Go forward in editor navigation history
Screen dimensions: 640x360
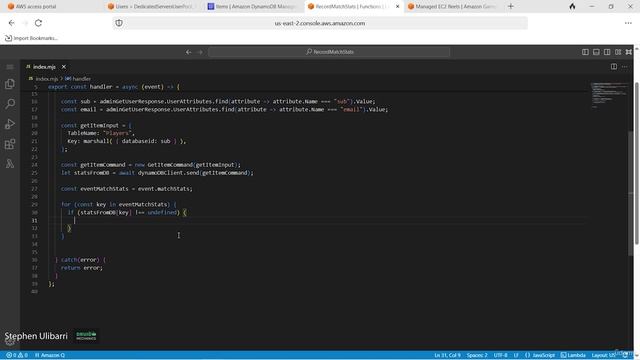coord(200,52)
